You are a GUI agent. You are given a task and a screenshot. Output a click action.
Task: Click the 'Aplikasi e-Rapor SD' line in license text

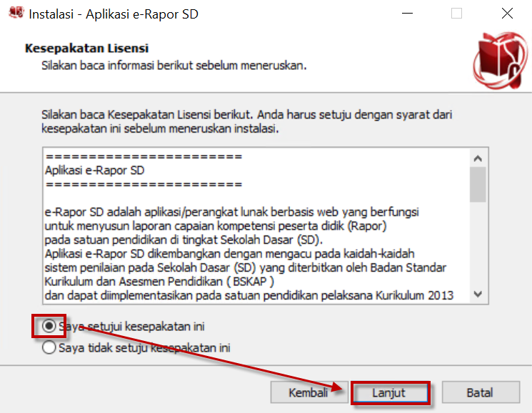tap(94, 170)
